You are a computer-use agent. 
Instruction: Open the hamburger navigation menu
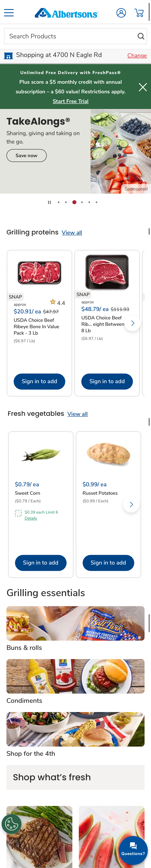coord(8,13)
